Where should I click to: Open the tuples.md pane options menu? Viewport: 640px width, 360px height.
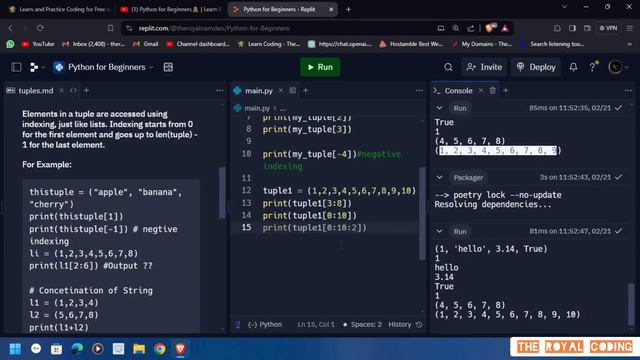point(220,91)
